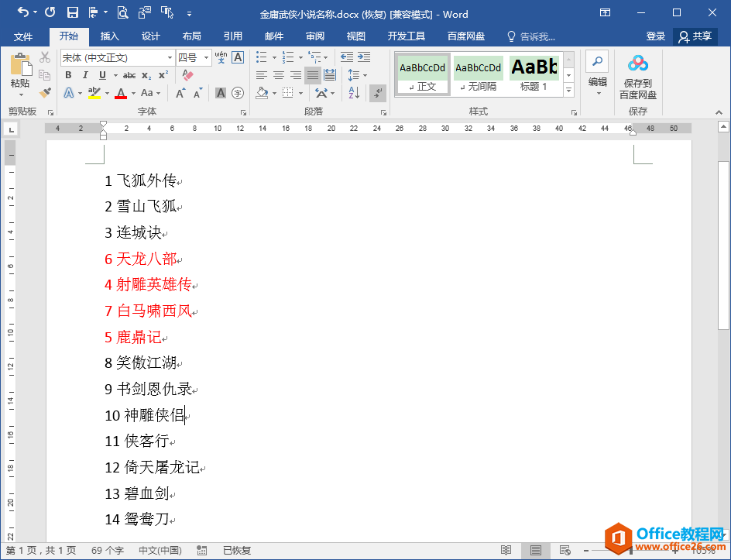Apply red font color button
This screenshot has width=731, height=560.
coord(122,93)
